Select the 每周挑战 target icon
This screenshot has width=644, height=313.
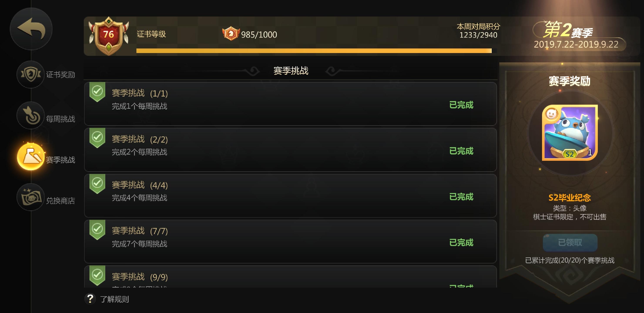click(x=30, y=115)
